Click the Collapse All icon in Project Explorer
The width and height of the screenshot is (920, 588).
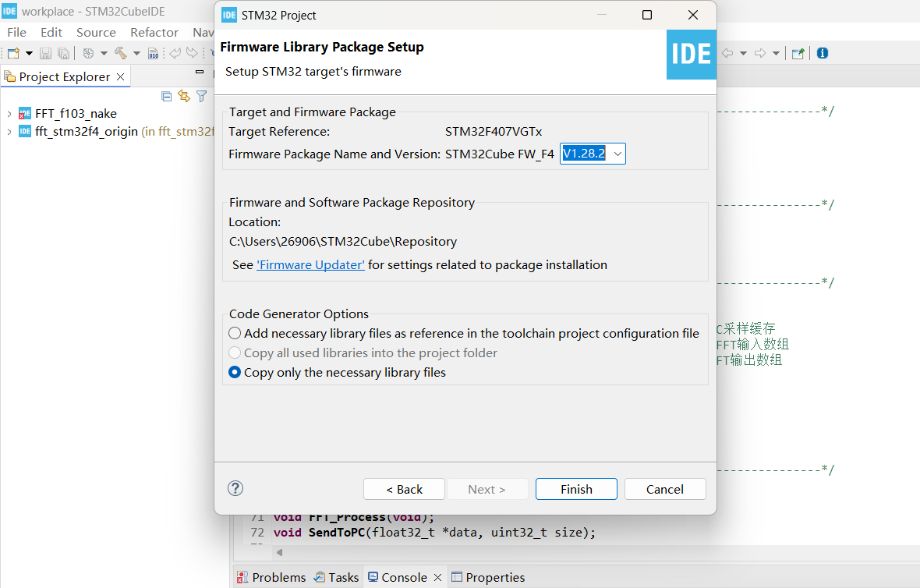point(166,96)
